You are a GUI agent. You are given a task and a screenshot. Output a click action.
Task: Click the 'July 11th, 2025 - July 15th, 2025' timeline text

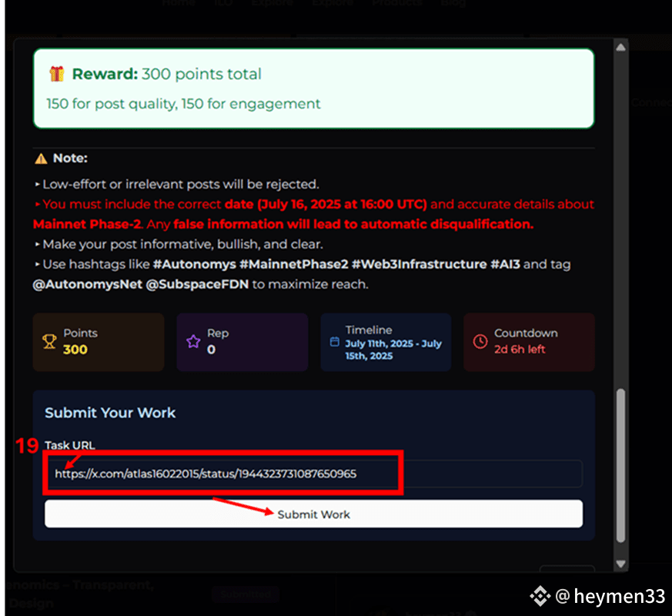(x=393, y=350)
